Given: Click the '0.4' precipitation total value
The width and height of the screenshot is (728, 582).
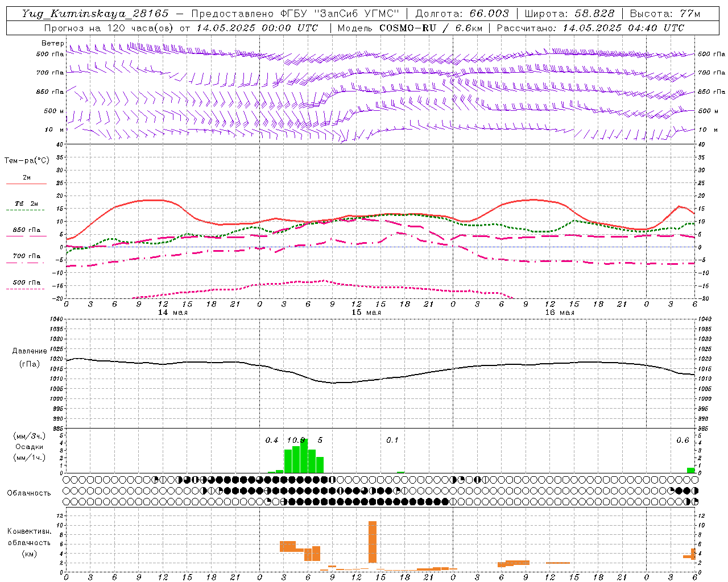Looking at the screenshot, I should [272, 440].
